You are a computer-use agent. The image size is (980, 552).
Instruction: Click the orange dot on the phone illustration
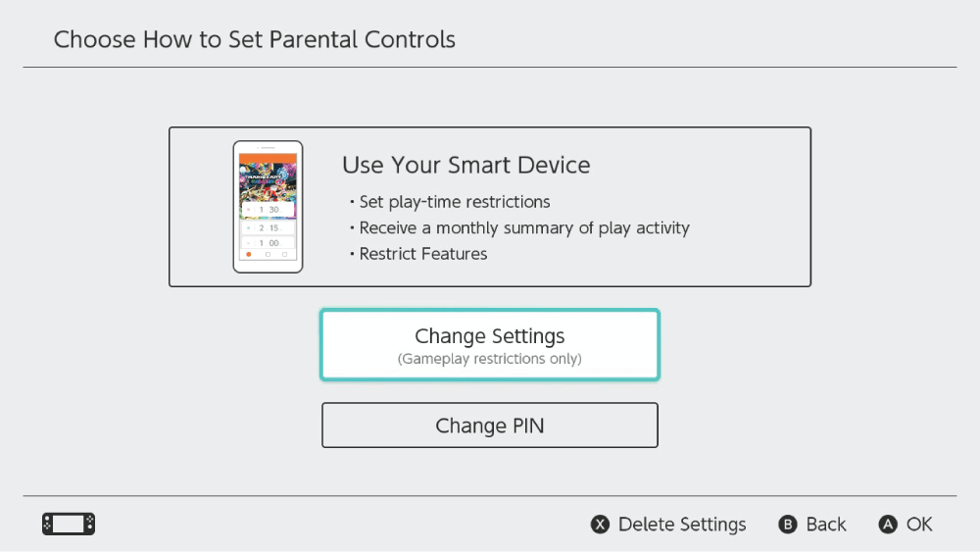coord(249,255)
